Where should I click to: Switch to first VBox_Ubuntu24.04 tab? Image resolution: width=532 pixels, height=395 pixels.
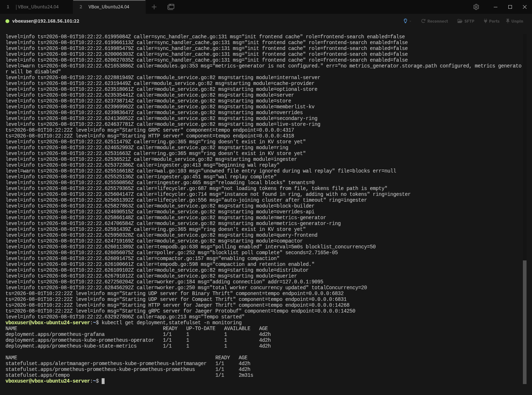click(x=36, y=7)
